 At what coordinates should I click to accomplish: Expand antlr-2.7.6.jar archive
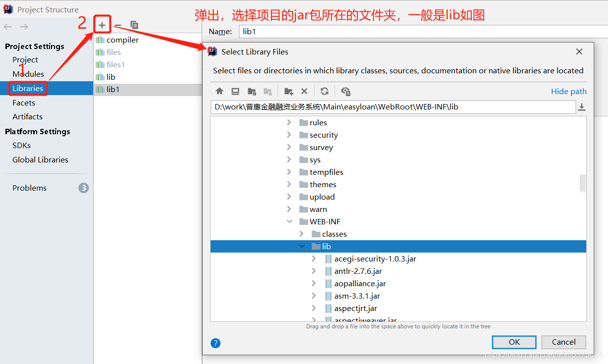pyautogui.click(x=314, y=271)
